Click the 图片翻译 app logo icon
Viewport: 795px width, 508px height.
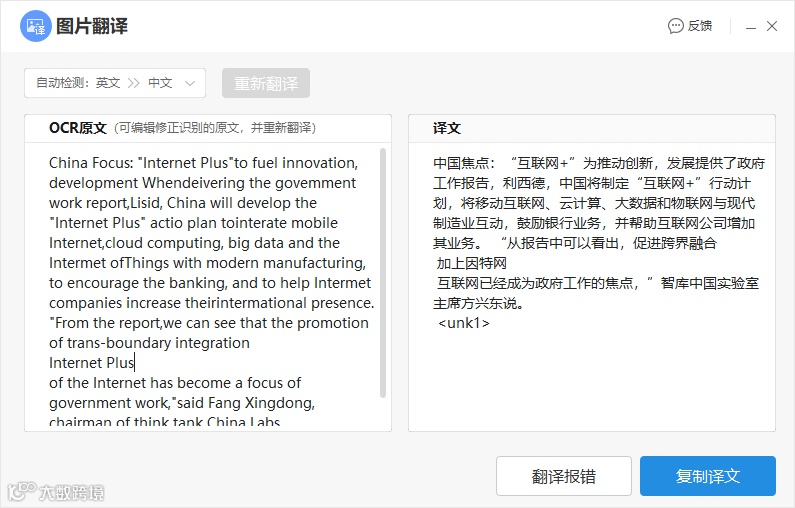click(x=35, y=26)
